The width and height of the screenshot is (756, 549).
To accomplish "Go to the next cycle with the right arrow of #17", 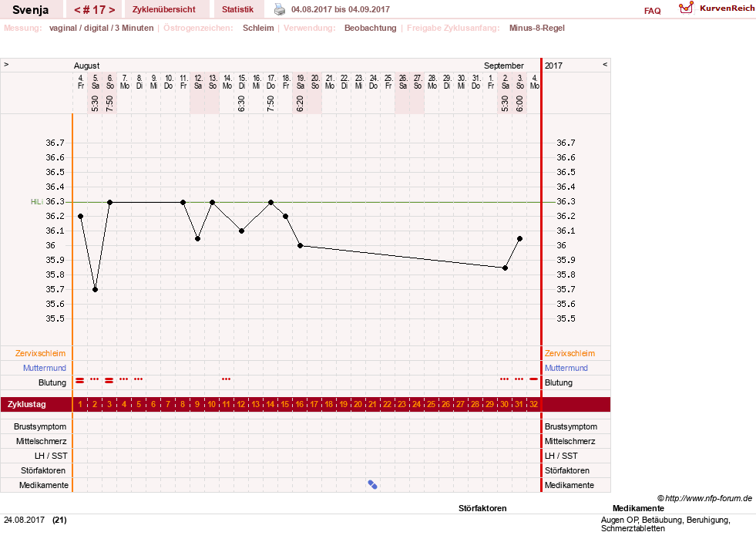I will pyautogui.click(x=112, y=10).
